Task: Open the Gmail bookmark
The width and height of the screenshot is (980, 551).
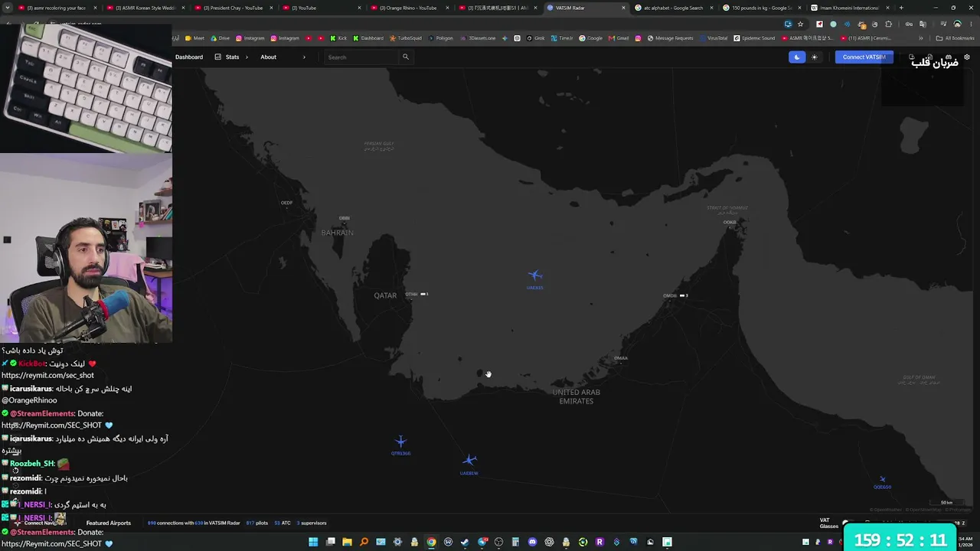Action: [618, 38]
